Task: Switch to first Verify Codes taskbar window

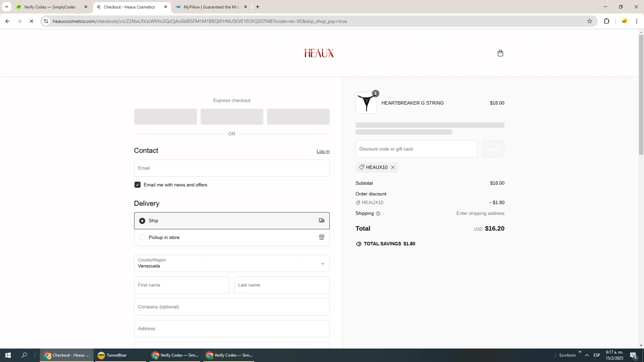Action: [175, 355]
